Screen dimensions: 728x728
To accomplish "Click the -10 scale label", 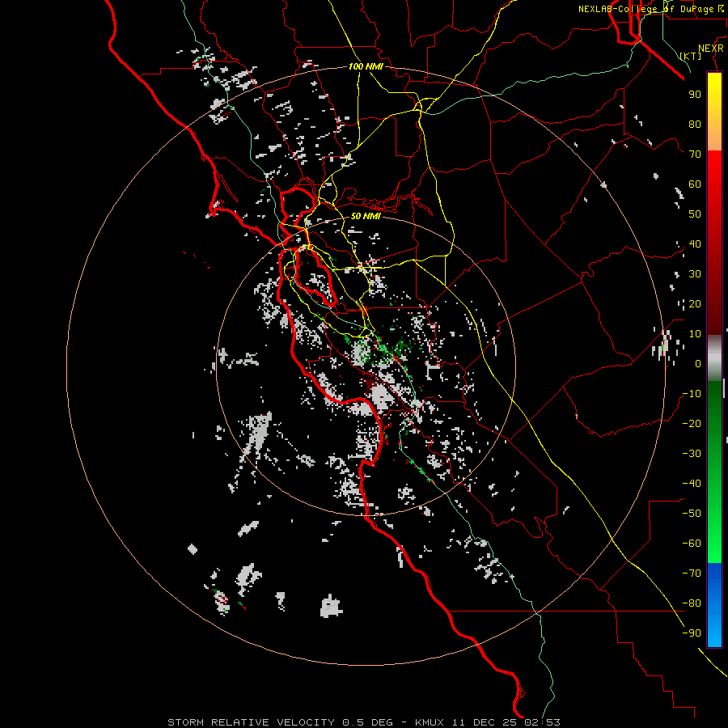I will 692,394.
